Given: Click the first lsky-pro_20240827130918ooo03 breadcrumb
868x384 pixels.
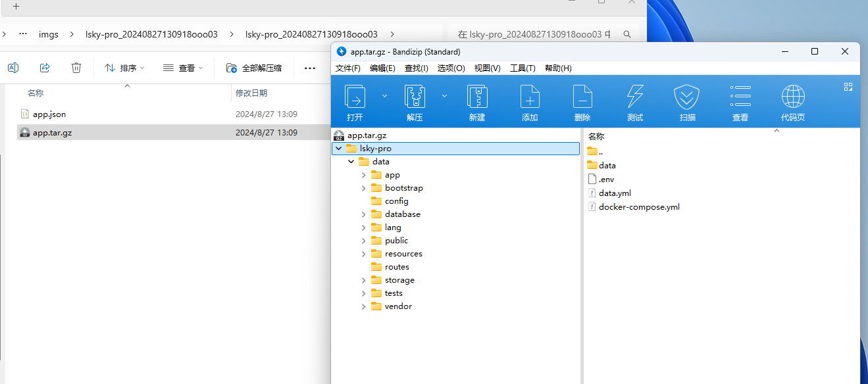Looking at the screenshot, I should [151, 34].
